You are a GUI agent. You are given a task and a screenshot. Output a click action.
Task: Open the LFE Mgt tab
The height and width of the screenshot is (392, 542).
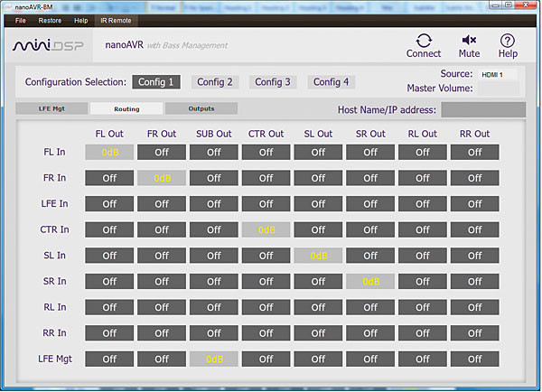click(x=51, y=108)
